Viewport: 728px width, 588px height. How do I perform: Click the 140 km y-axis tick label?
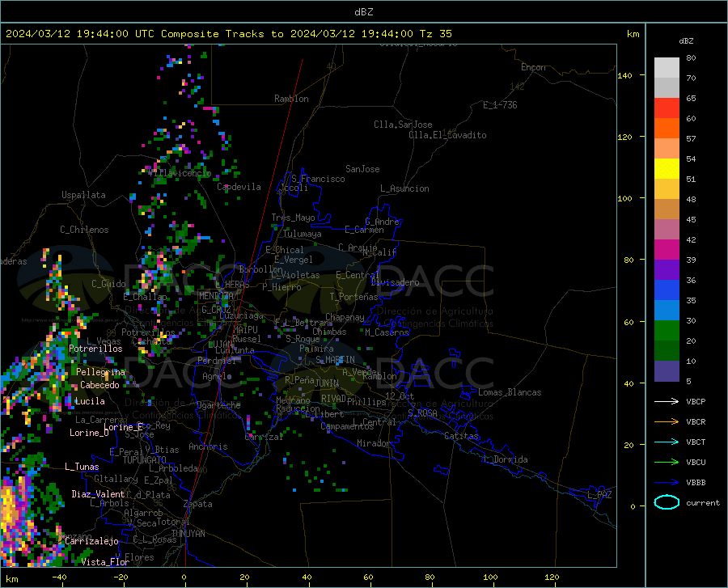624,75
